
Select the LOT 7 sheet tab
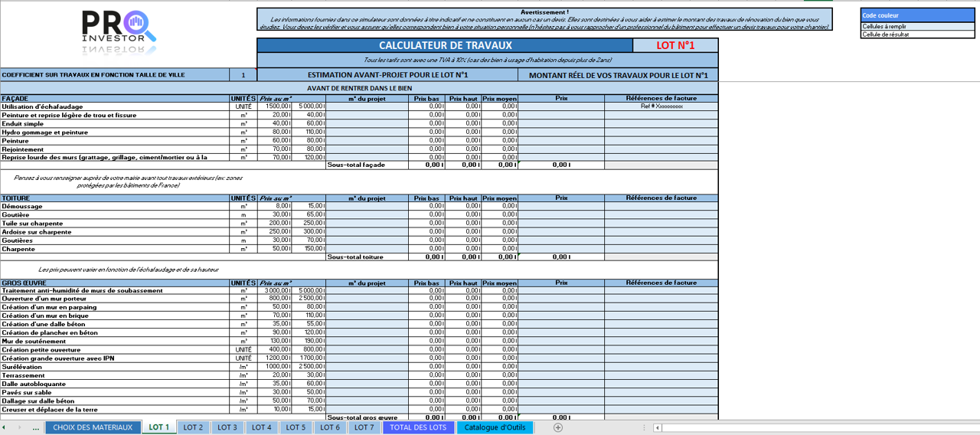(364, 427)
